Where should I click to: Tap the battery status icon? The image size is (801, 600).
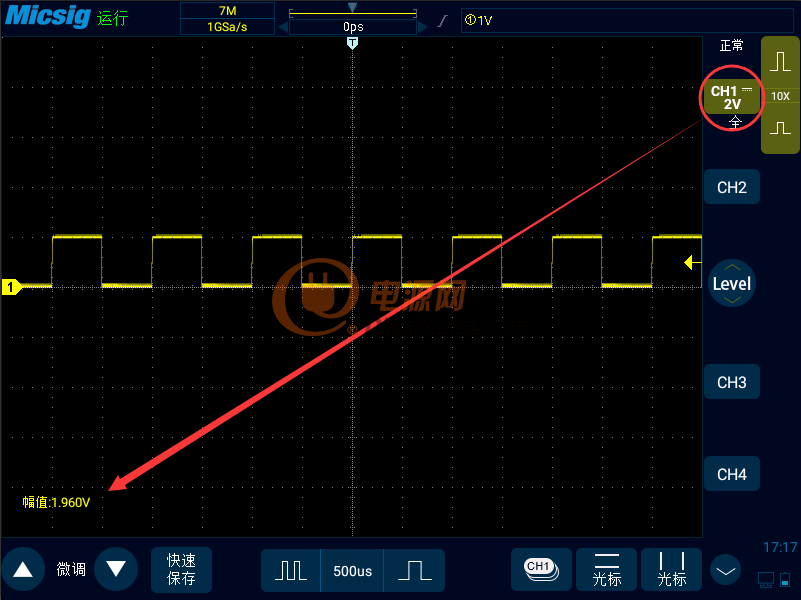786,580
